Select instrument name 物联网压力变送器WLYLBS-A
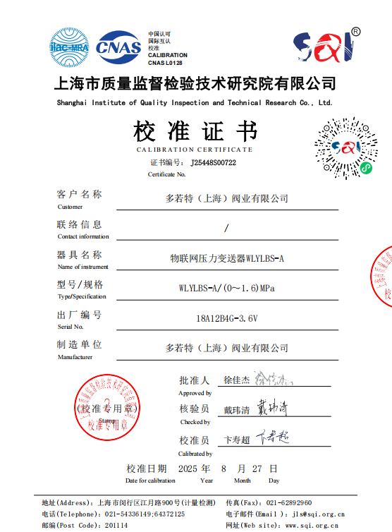392x532 pixels. [x=227, y=258]
